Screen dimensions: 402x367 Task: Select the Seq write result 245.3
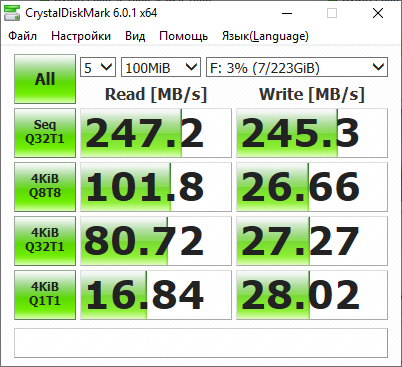[312, 133]
